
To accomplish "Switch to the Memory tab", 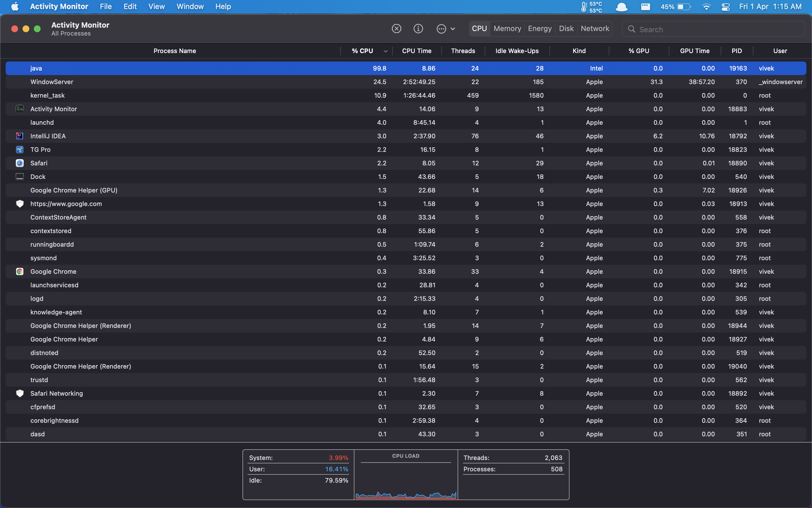I will [507, 29].
